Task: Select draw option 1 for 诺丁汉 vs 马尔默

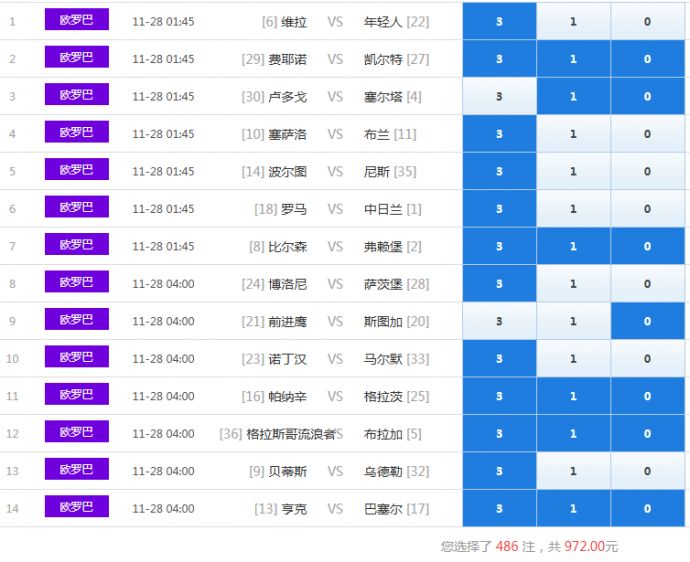Action: [573, 359]
